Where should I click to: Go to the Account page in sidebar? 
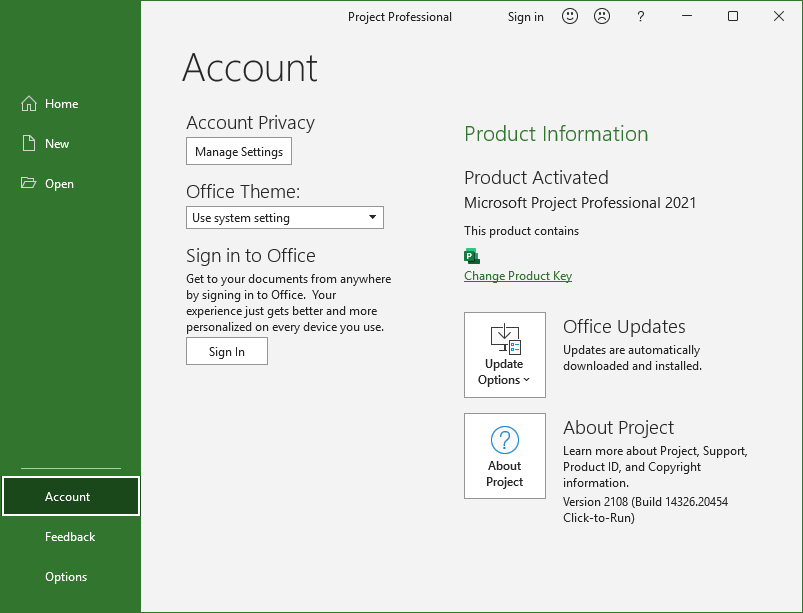pos(71,496)
